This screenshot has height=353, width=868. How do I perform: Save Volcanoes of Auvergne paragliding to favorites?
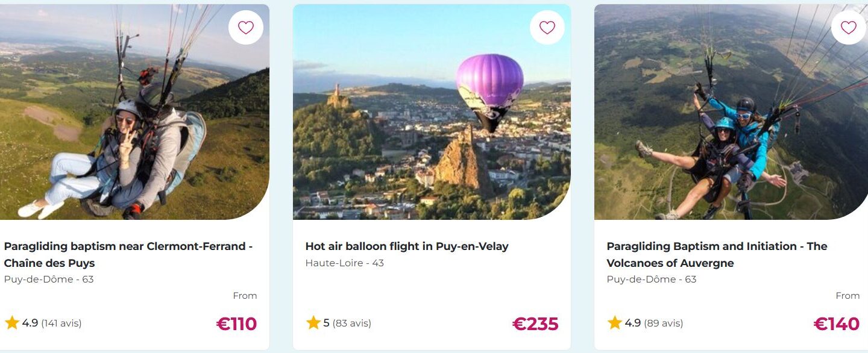point(848,28)
